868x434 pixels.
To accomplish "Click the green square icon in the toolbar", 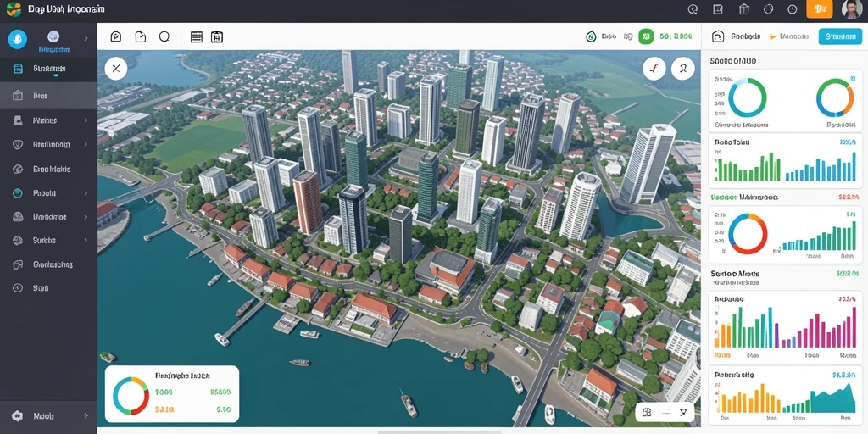I will pyautogui.click(x=646, y=36).
